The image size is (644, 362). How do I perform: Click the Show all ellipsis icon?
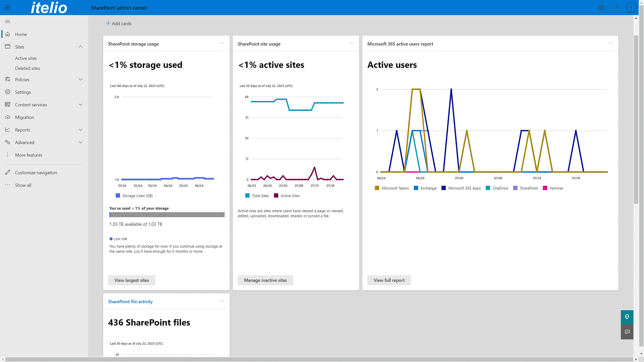tap(8, 185)
